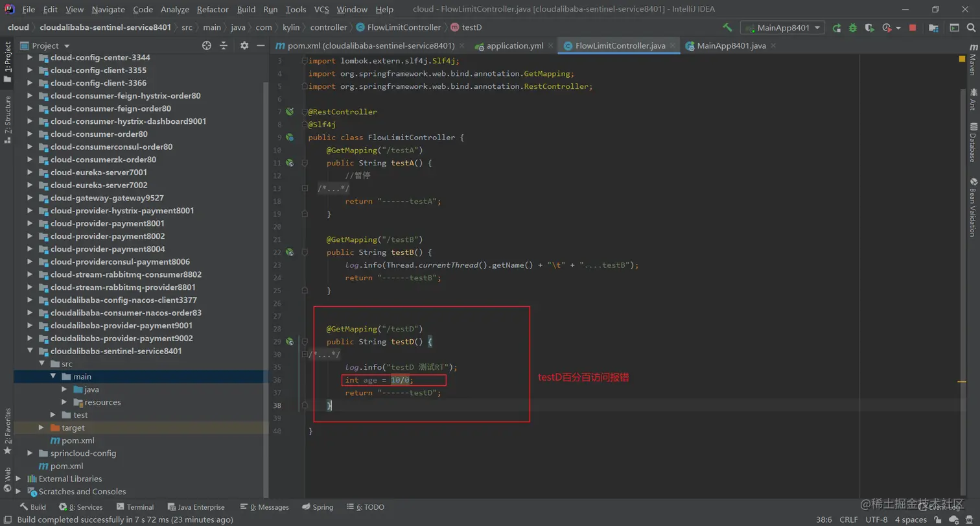
Task: Open the Java Enterprise tool window
Action: click(x=196, y=507)
